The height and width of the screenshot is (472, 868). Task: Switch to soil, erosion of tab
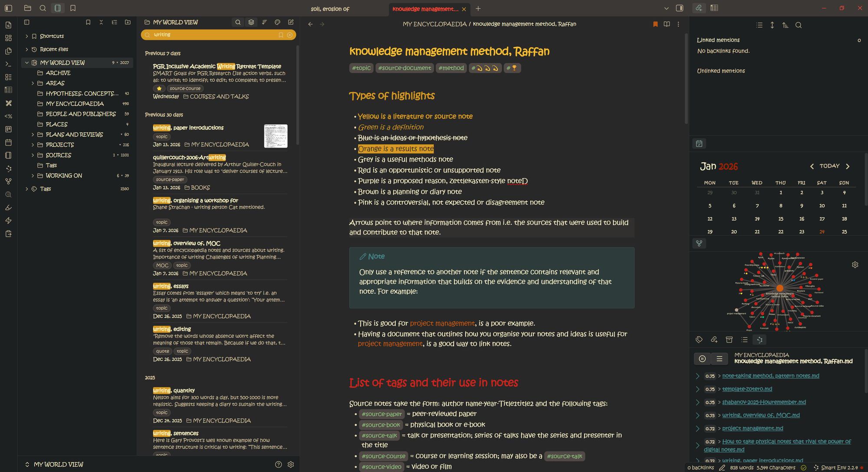click(x=330, y=9)
